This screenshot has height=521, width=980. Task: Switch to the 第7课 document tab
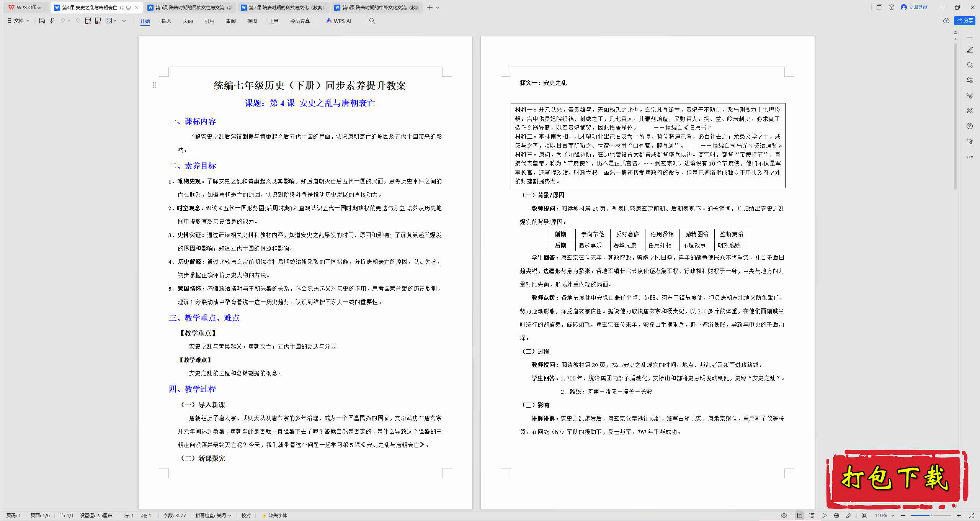click(284, 8)
